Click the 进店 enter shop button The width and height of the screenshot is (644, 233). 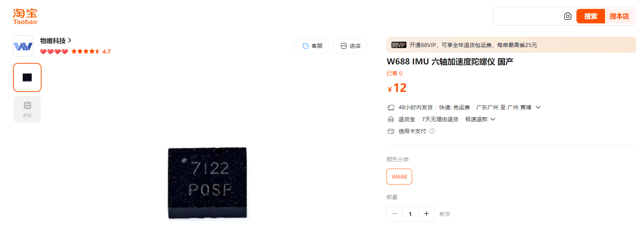pos(350,46)
